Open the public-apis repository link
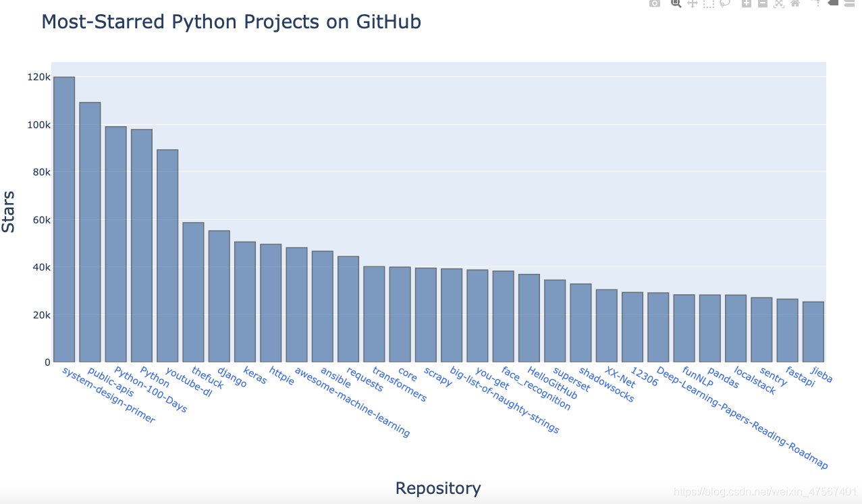This screenshot has height=504, width=862. coord(111,381)
